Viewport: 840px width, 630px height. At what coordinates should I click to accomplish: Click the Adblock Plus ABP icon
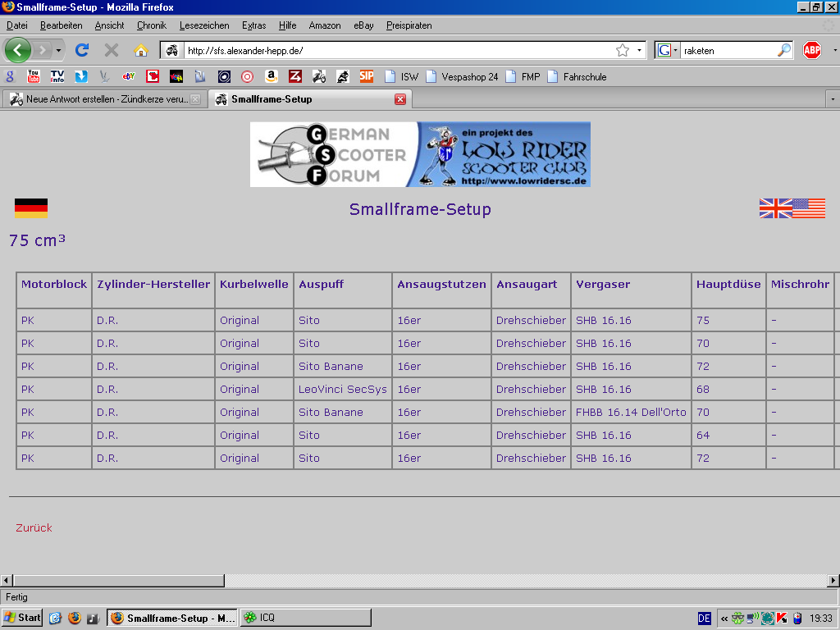coord(812,50)
